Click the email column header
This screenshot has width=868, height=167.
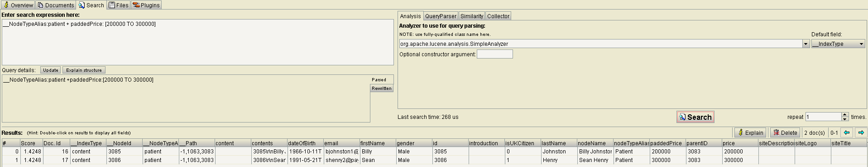[x=341, y=143]
